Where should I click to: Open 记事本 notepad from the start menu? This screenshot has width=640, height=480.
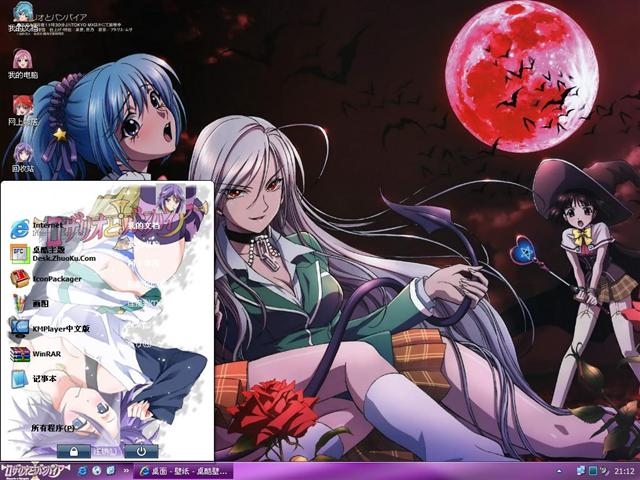tap(34, 379)
